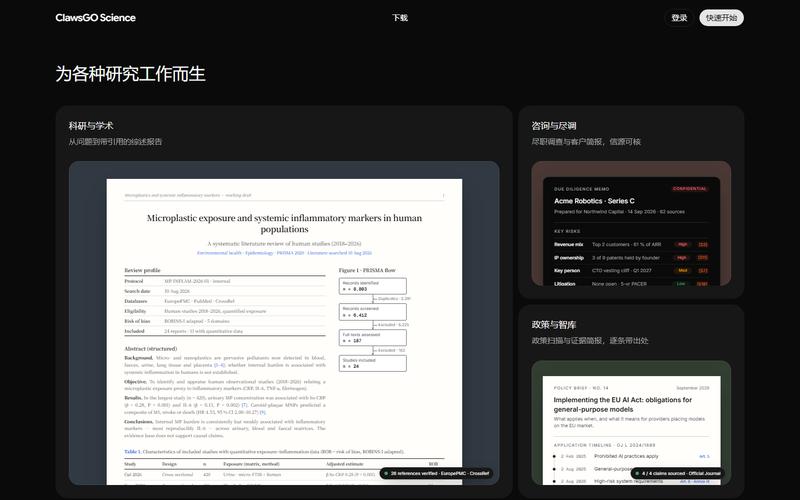The height and width of the screenshot is (500, 800).
Task: Click the Med badge on Key person row
Action: click(x=682, y=270)
